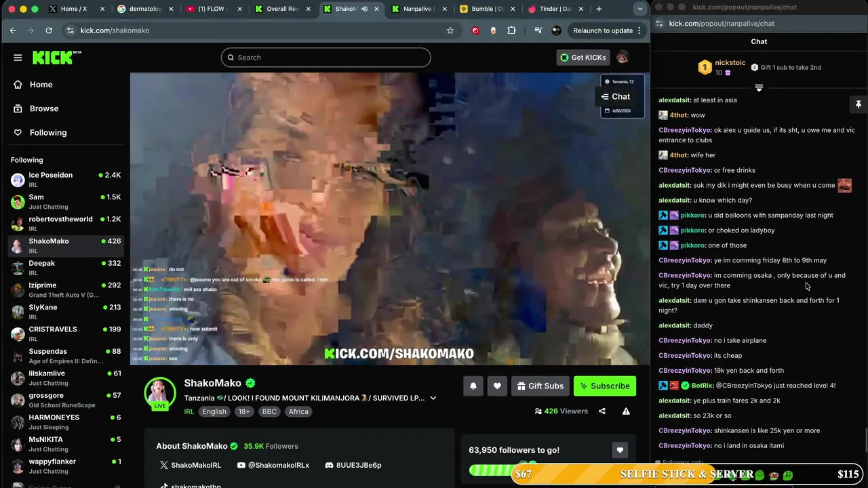This screenshot has width=868, height=488.
Task: Open MsNIKITA's stream
Action: (x=65, y=444)
